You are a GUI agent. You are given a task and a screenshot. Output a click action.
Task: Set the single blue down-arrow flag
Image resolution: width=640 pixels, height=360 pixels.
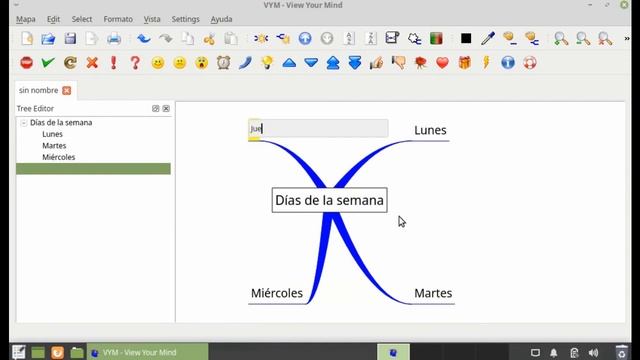311,63
